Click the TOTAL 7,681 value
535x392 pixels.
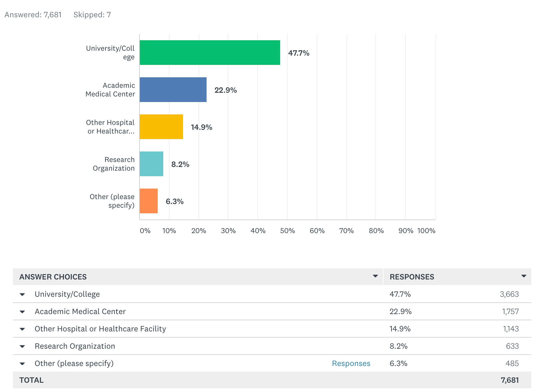(x=510, y=380)
